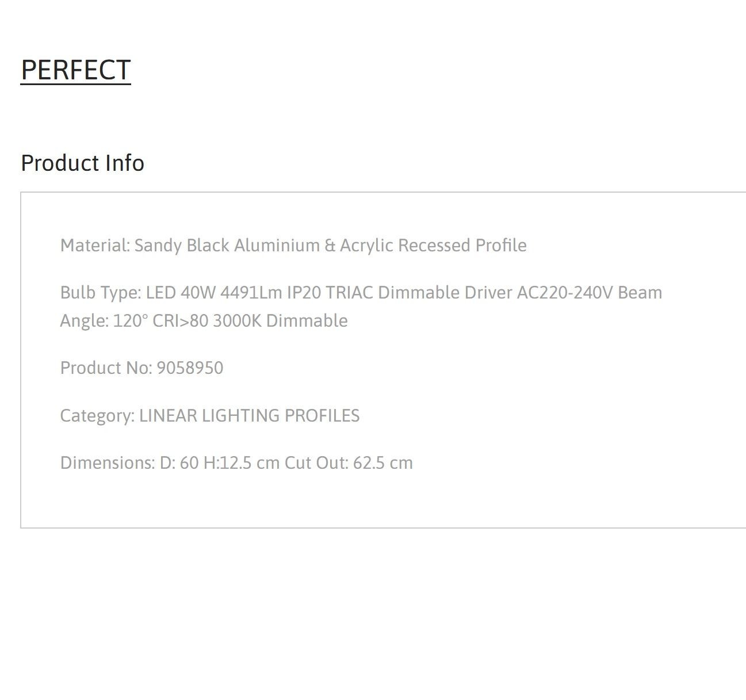Viewport: 746px width, 700px height.
Task: Click the Sandy Black Aluminium text
Action: 227,246
